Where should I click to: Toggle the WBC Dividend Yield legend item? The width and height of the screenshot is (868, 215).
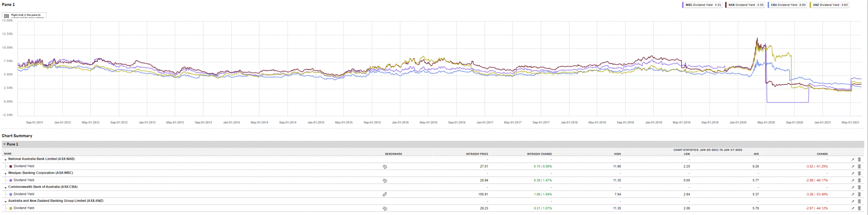coord(702,5)
